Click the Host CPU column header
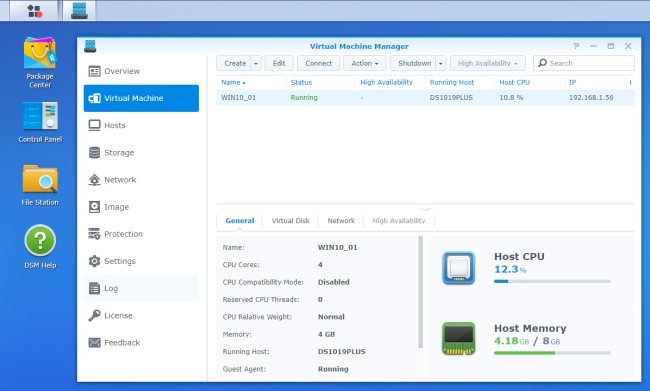Viewport: 650px width, 391px height. point(514,83)
